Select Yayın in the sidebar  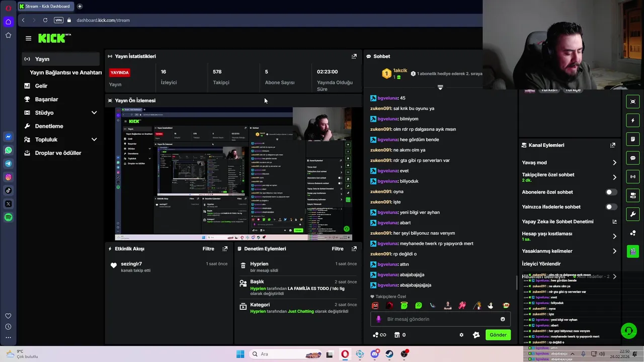click(61, 59)
